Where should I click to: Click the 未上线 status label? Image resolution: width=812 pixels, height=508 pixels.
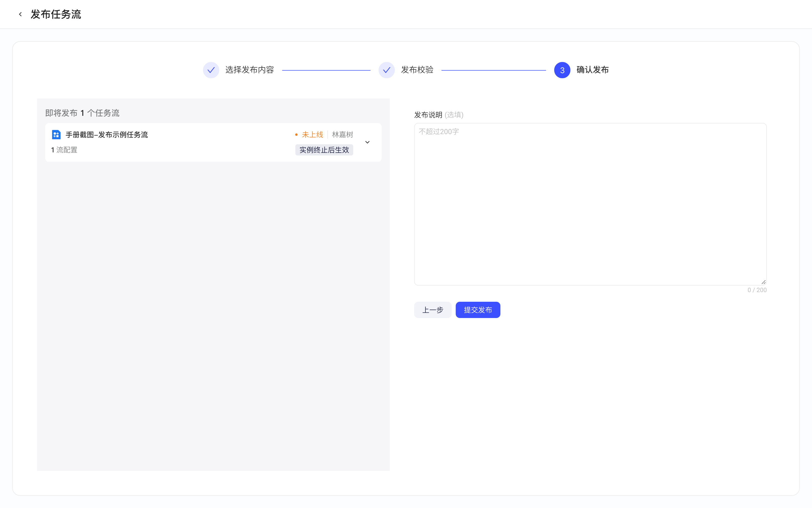click(312, 135)
